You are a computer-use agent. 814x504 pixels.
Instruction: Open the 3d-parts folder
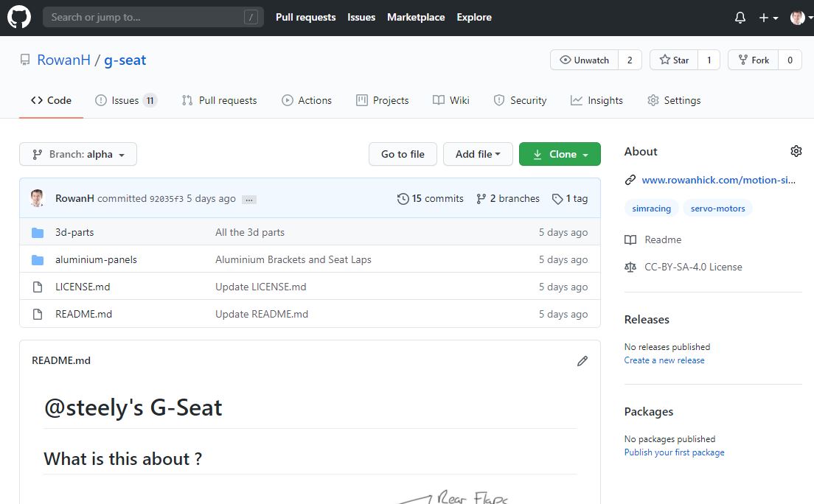point(74,233)
